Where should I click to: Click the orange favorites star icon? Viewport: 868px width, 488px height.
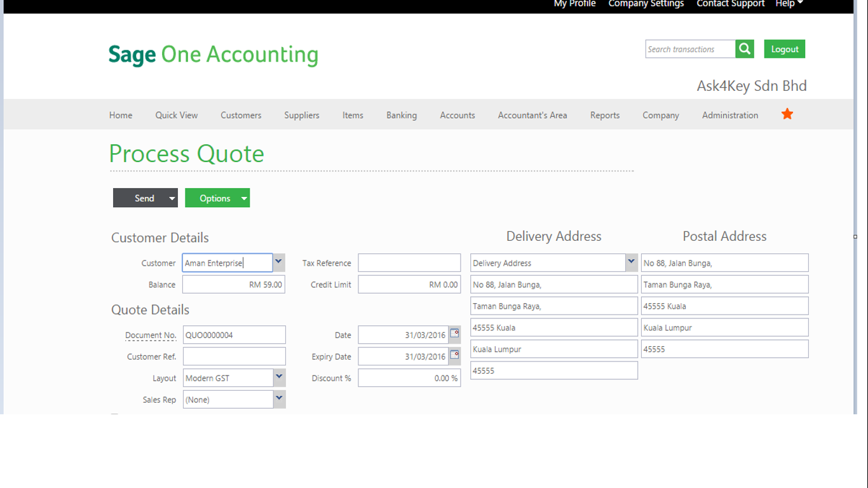click(x=787, y=114)
